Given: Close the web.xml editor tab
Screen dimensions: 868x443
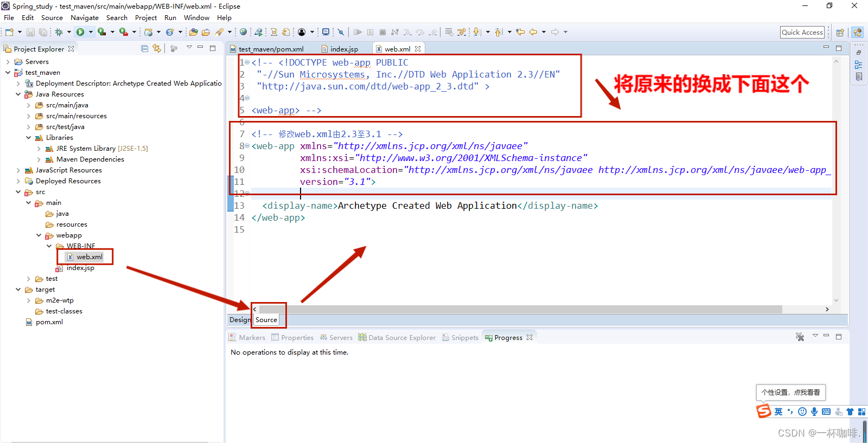Looking at the screenshot, I should pos(418,48).
